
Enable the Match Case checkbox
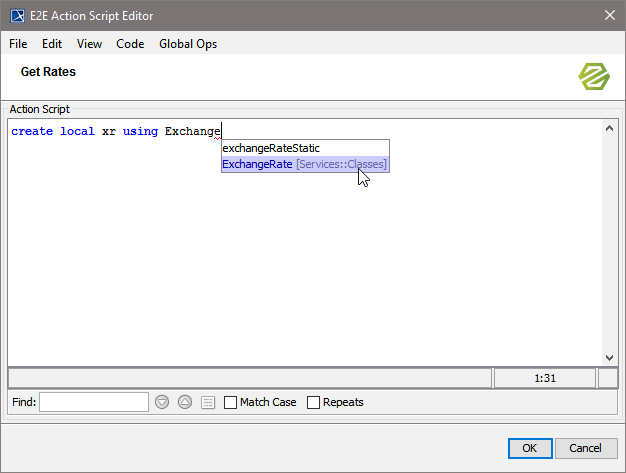[x=231, y=402]
